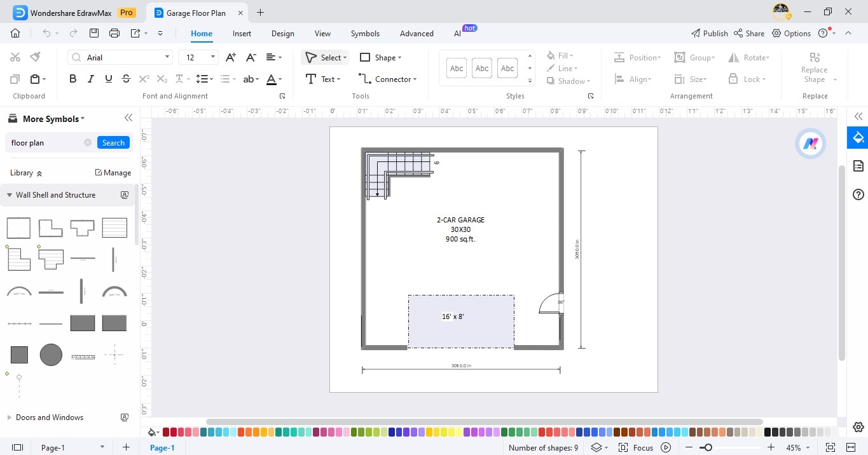The image size is (868, 455).
Task: Decrease font size with the A- icon
Action: [x=251, y=57]
